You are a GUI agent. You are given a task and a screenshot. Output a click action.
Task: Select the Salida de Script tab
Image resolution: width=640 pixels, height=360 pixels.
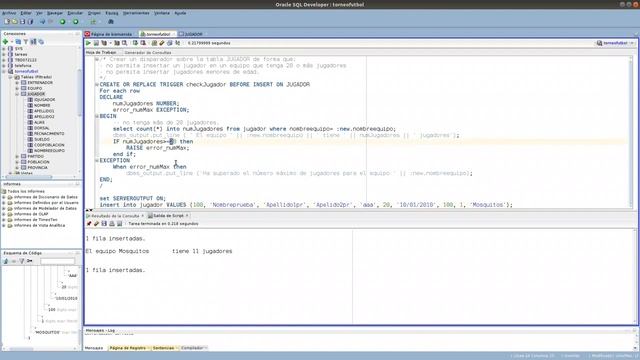(x=168, y=216)
